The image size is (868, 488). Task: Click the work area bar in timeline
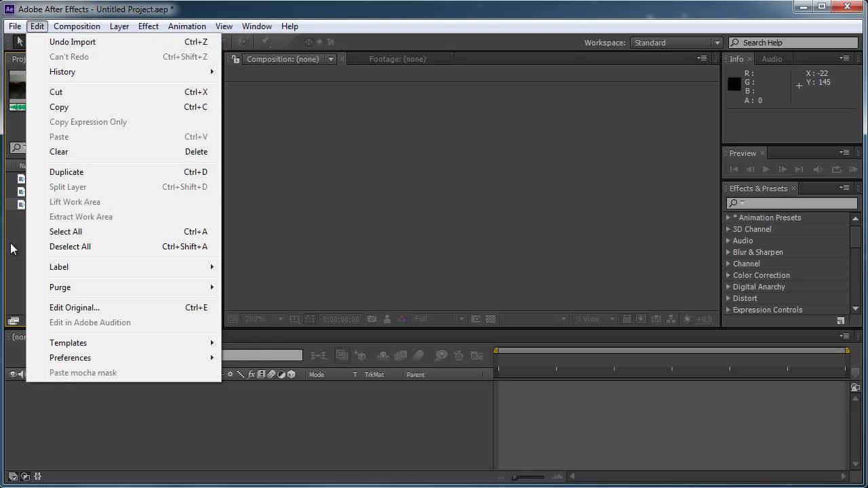(x=671, y=350)
